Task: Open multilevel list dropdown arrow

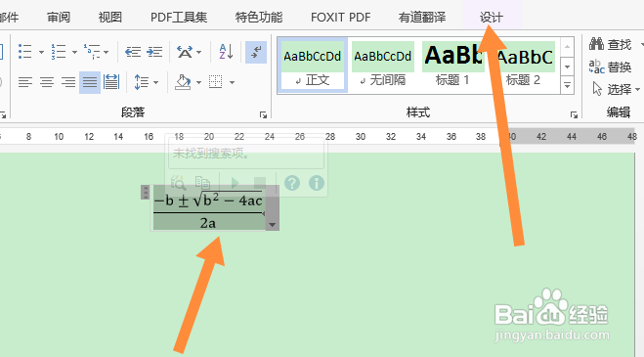Action: pyautogui.click(x=107, y=52)
